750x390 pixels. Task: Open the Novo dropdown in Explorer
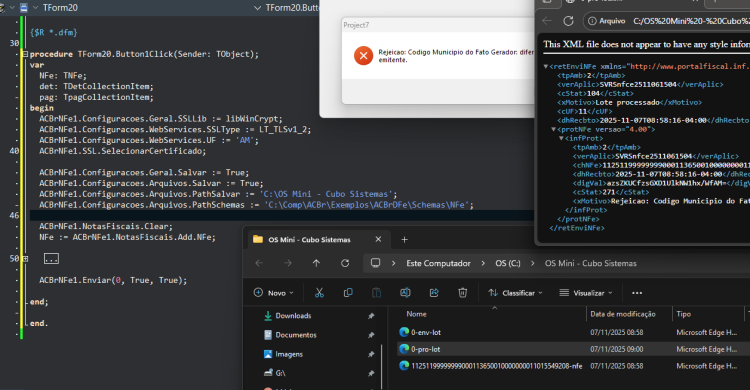pos(274,293)
